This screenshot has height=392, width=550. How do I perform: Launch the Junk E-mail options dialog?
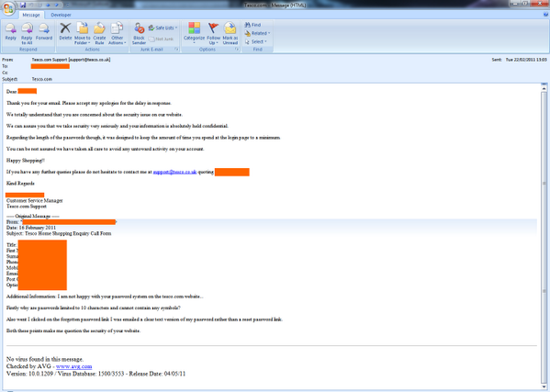pyautogui.click(x=176, y=50)
